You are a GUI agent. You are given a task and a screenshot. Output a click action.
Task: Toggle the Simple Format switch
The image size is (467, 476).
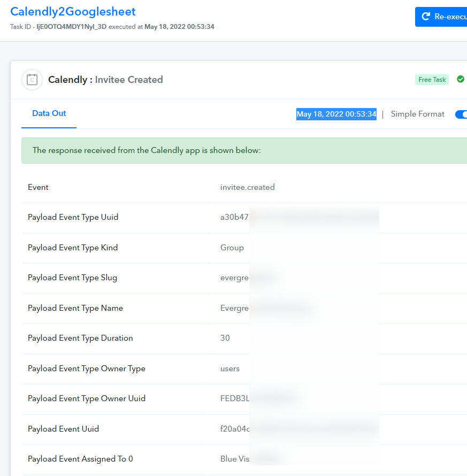tap(461, 114)
